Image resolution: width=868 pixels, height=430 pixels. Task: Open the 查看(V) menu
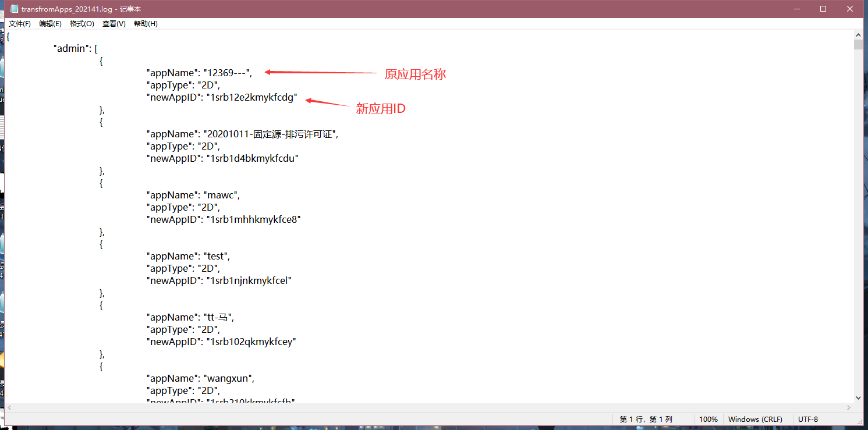coord(114,24)
